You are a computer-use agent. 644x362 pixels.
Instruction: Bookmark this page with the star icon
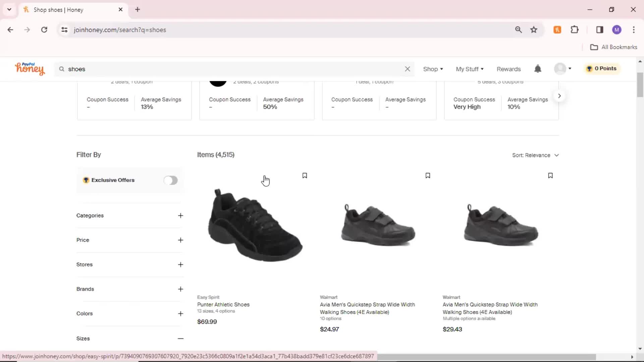[x=534, y=30]
